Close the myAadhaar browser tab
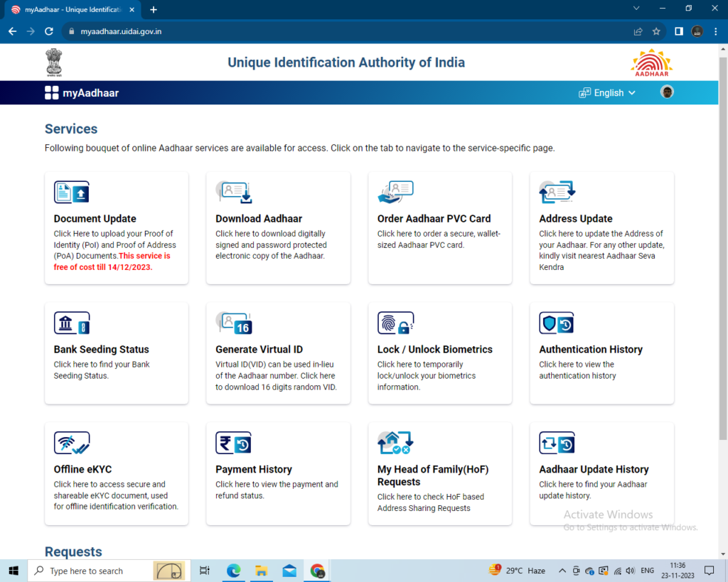Screen dimensions: 728x582 pos(132,10)
